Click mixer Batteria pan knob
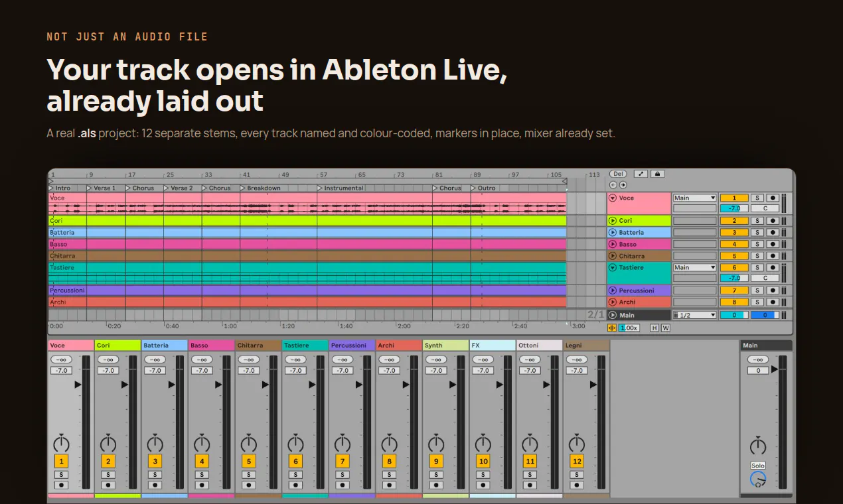843x504 pixels. 155,444
